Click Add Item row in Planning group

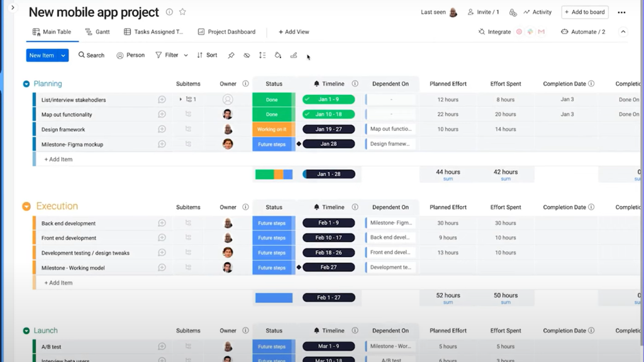pyautogui.click(x=58, y=160)
